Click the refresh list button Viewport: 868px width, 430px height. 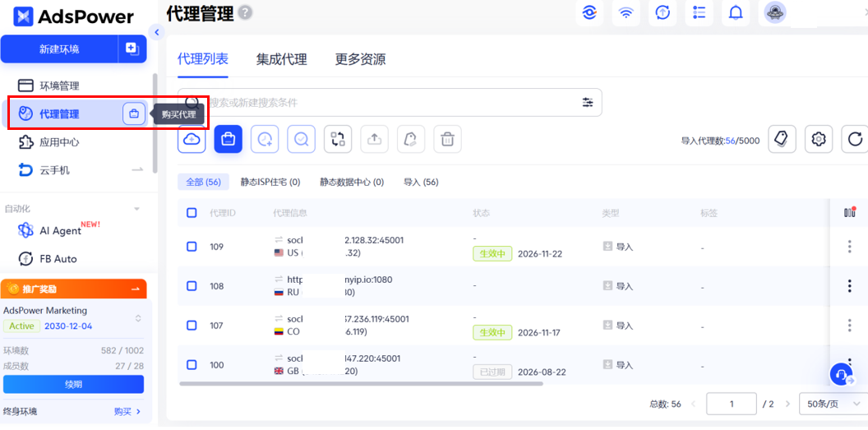[x=856, y=139]
